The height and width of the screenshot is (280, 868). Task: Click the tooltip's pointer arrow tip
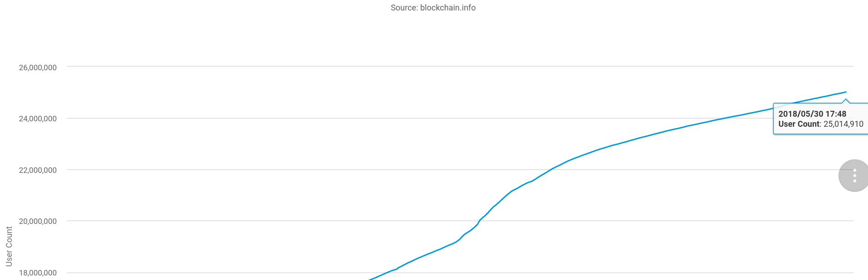[x=846, y=99]
